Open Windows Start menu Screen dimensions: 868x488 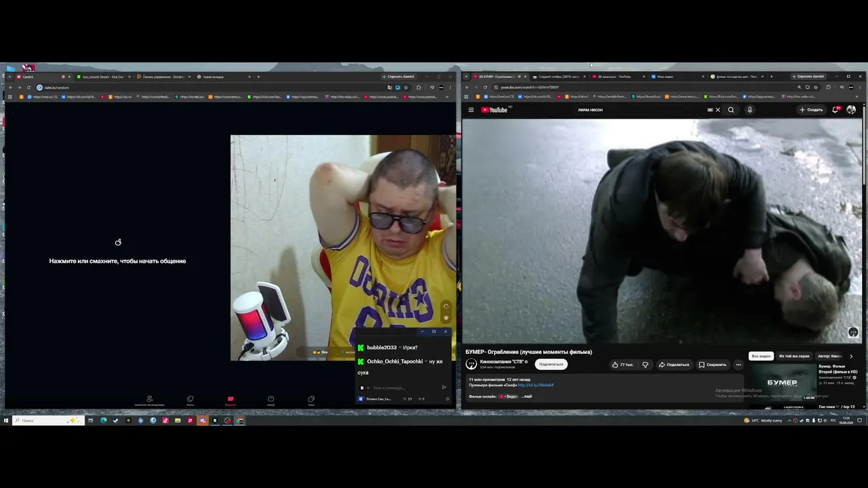pyautogui.click(x=6, y=420)
